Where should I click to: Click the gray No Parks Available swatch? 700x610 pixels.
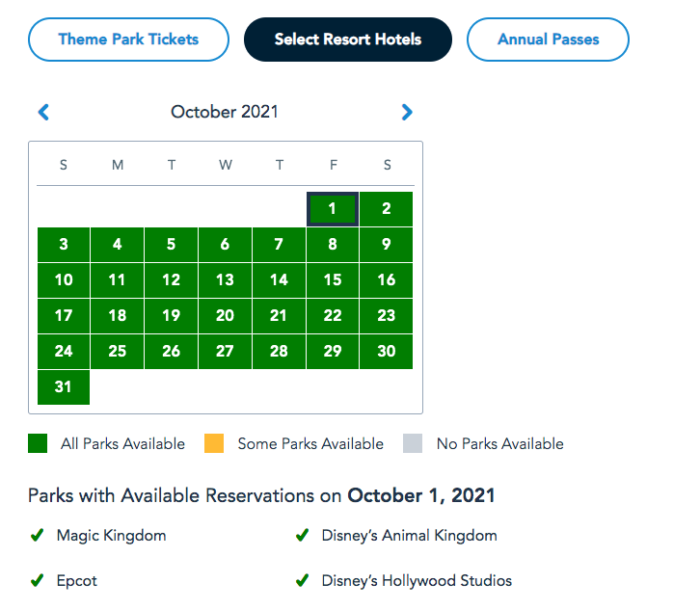[x=413, y=443]
